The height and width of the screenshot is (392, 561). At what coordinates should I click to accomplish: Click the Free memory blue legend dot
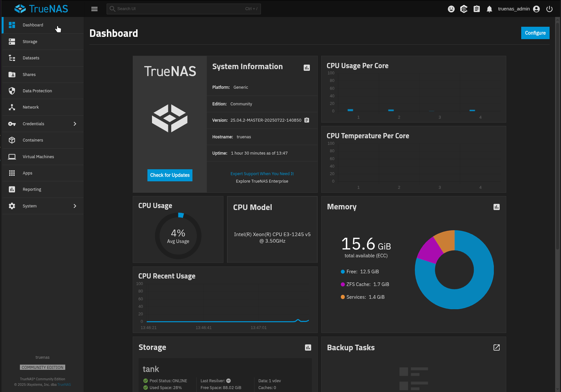[343, 272]
